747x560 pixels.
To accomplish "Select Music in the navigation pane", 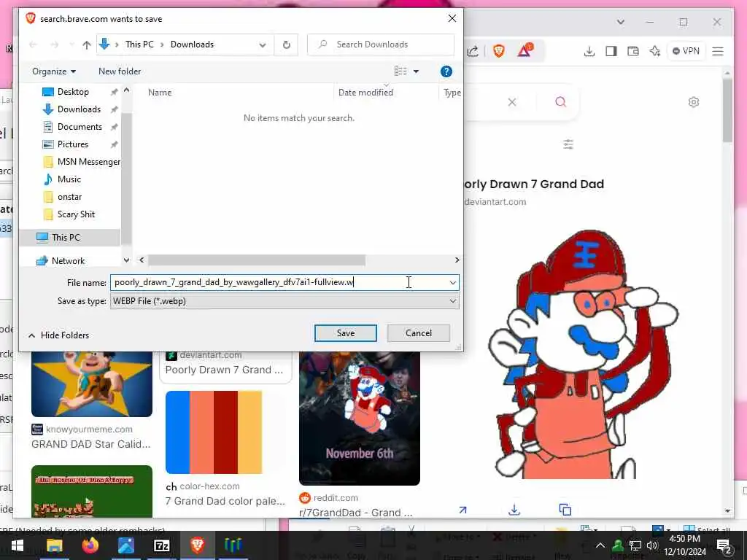I will 69,179.
